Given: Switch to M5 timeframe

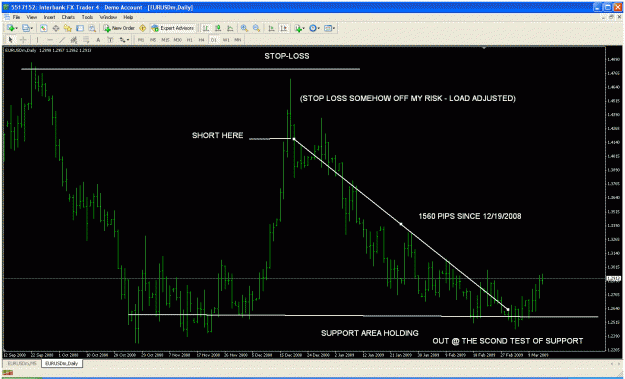Looking at the screenshot, I should 153,39.
